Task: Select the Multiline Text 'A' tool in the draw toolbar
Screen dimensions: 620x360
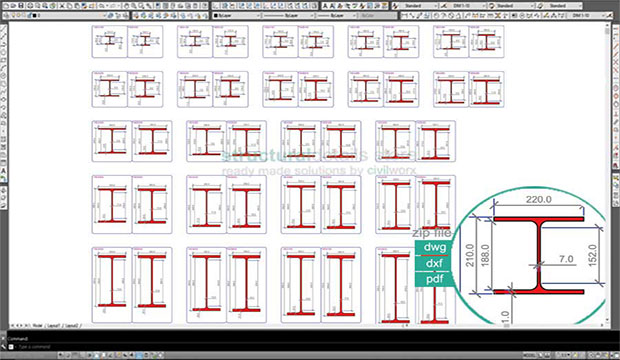Action: [x=3, y=171]
